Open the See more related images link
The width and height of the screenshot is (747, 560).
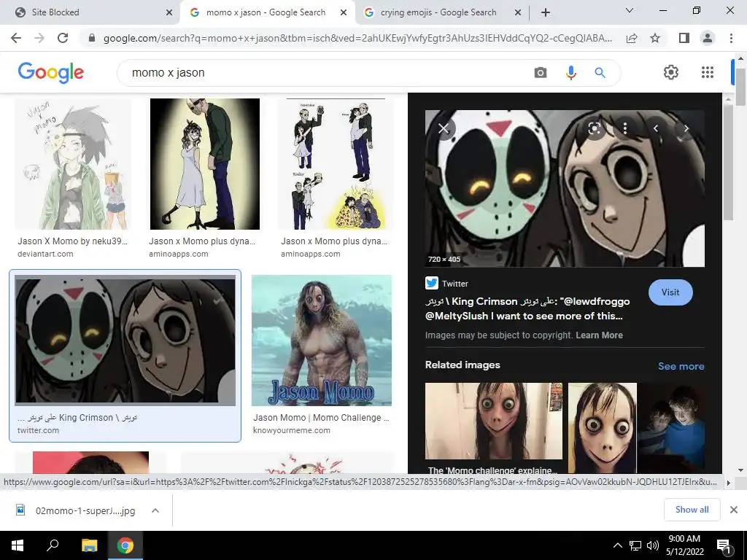pyautogui.click(x=681, y=366)
